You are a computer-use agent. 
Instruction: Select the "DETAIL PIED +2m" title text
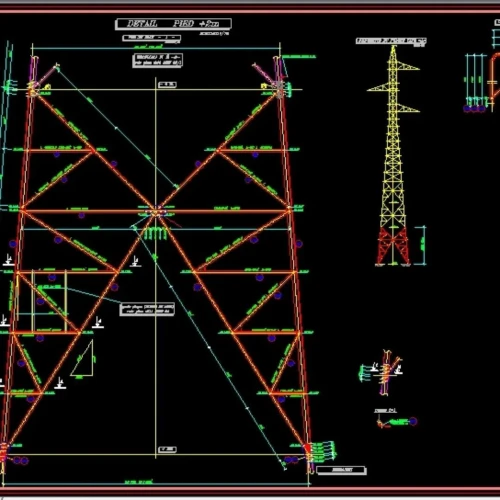[173, 24]
